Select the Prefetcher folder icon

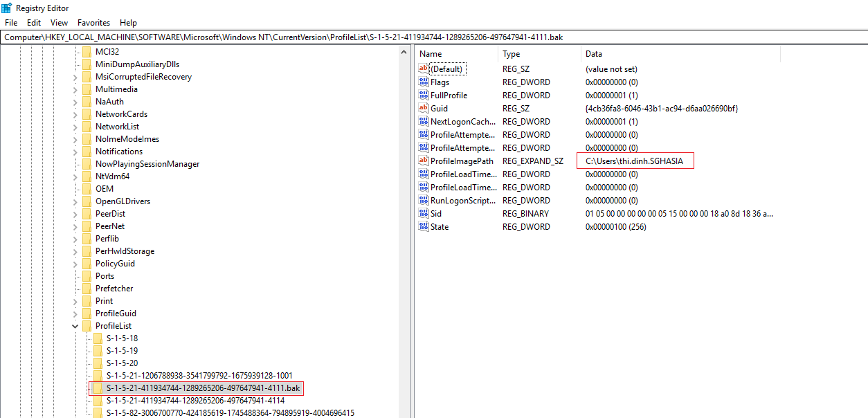click(x=87, y=289)
